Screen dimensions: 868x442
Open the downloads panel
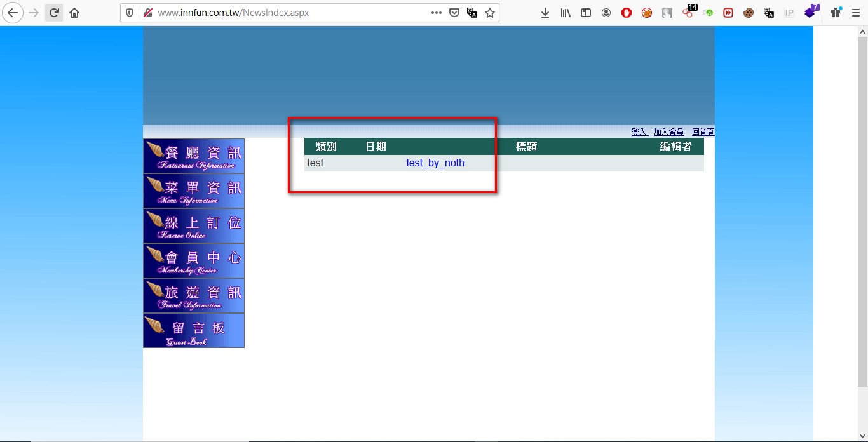545,13
